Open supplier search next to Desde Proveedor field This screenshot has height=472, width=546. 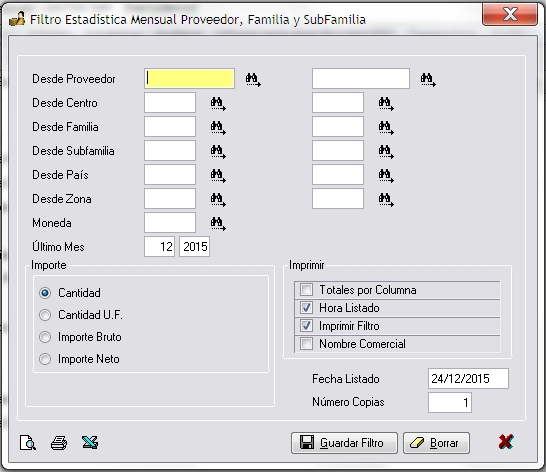pyautogui.click(x=253, y=79)
